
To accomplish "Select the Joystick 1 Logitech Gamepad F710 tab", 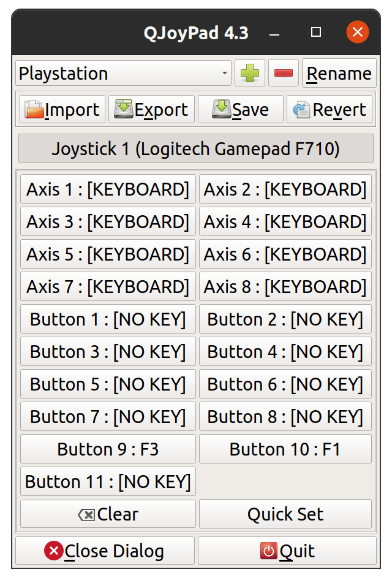I will (x=195, y=148).
